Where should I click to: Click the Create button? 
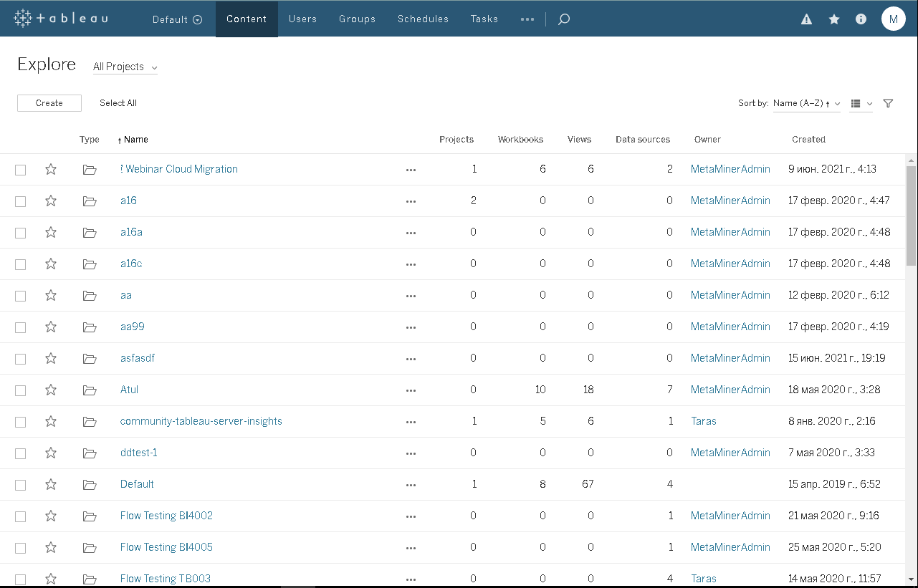point(49,103)
